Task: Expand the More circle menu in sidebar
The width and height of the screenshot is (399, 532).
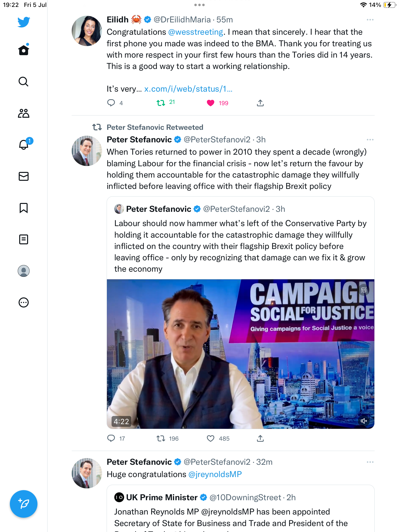Action: [x=24, y=302]
